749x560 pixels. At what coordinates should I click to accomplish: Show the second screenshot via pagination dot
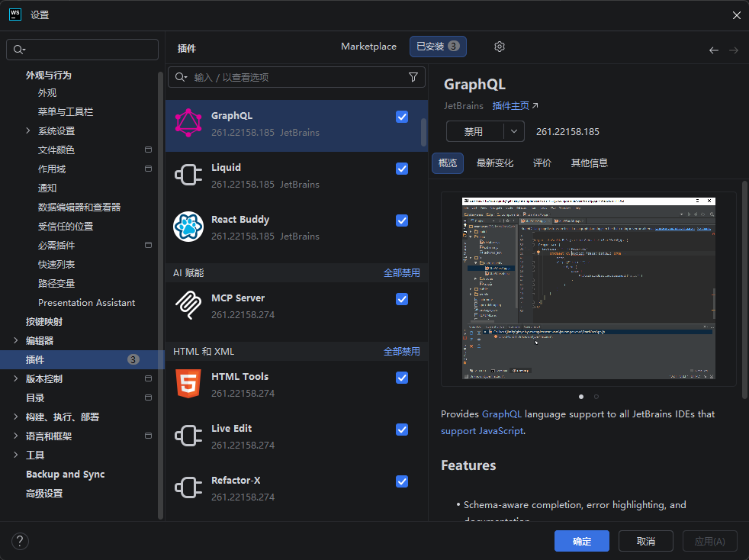point(596,397)
